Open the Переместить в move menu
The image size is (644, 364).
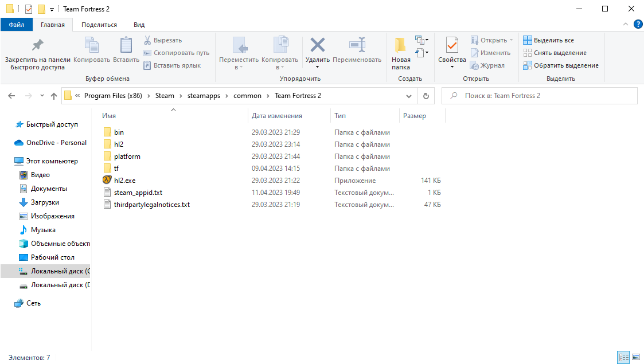239,53
